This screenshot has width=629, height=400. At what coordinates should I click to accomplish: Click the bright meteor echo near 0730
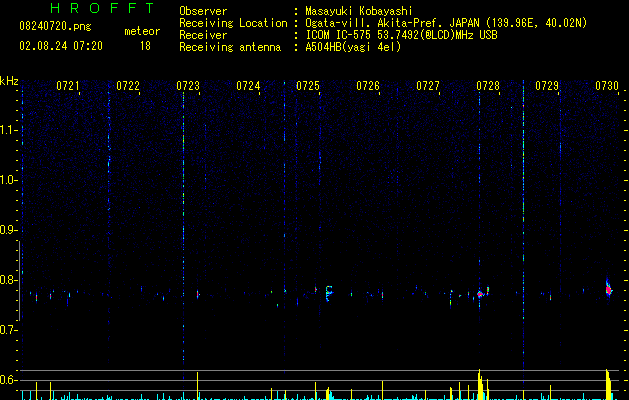click(x=609, y=289)
